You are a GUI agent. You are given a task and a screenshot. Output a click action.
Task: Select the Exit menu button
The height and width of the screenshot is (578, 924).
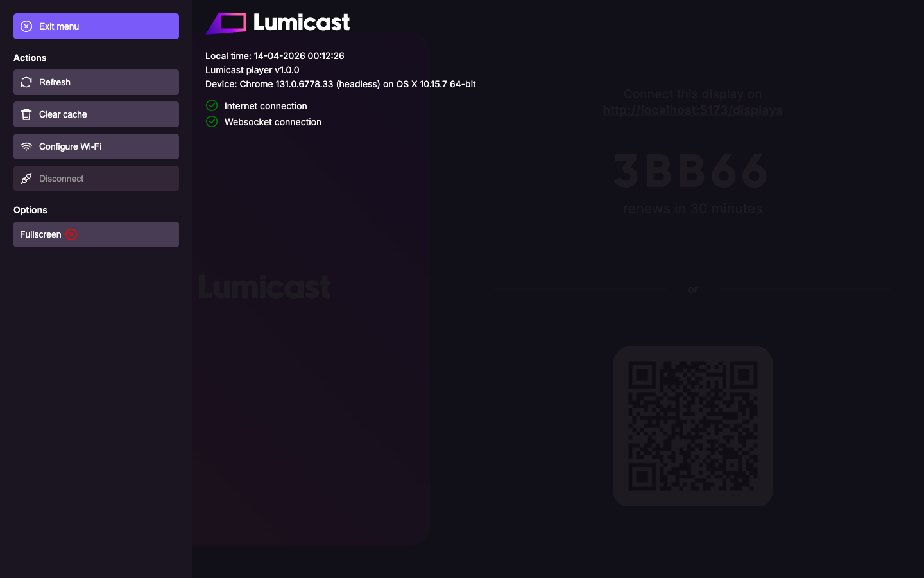tap(96, 26)
